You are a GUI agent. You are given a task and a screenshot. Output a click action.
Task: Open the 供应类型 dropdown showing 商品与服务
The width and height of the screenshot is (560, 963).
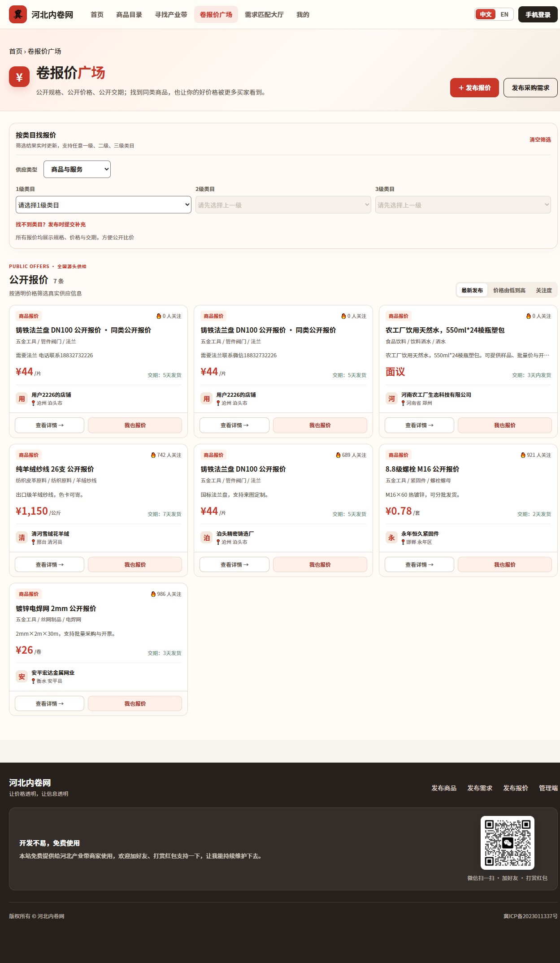click(77, 169)
